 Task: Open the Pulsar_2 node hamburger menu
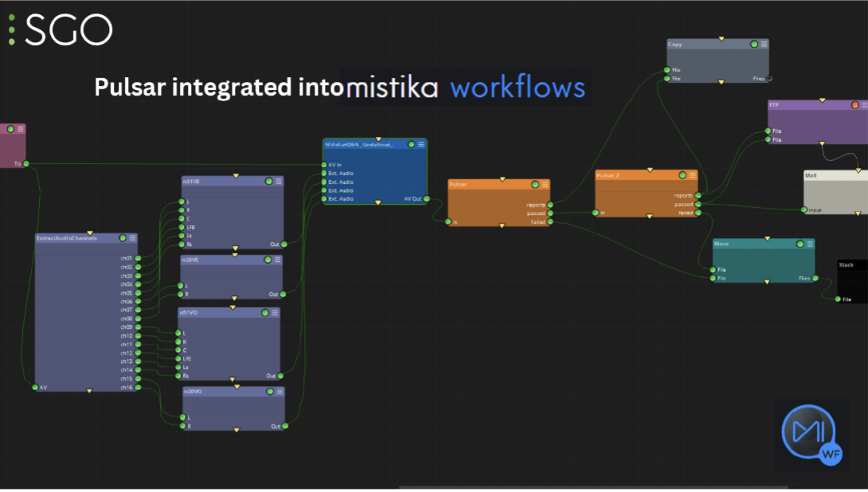pyautogui.click(x=693, y=175)
